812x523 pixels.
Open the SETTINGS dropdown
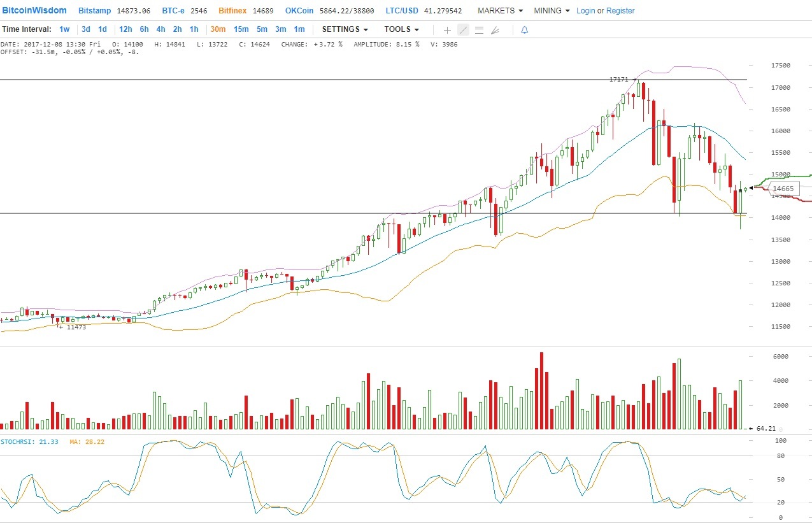pos(345,29)
